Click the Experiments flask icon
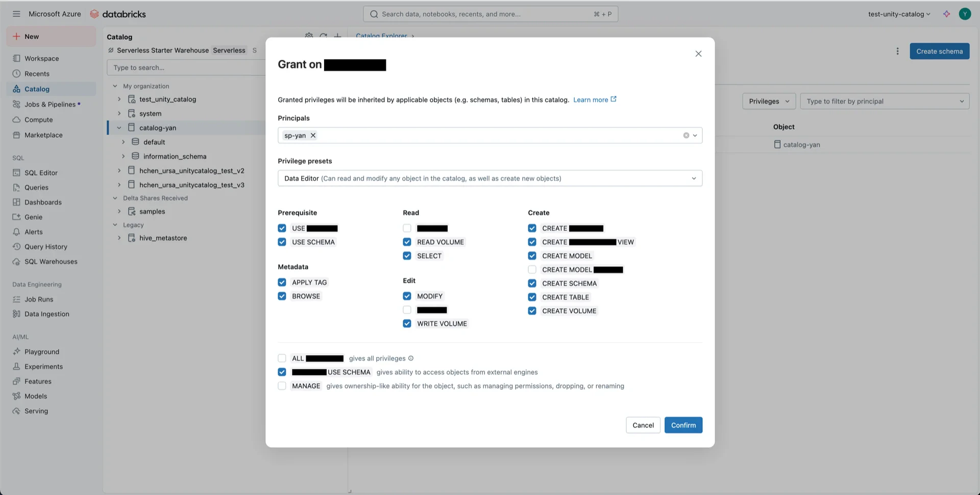980x495 pixels. coord(16,366)
